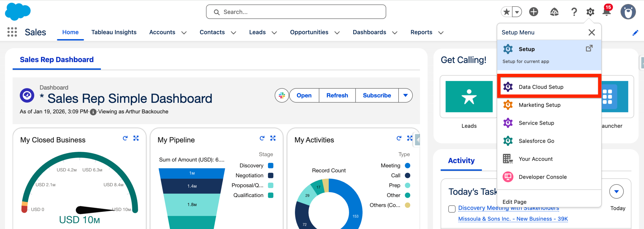The width and height of the screenshot is (644, 229).
Task: Click the Meeting type blue legend dot
Action: pyautogui.click(x=408, y=166)
